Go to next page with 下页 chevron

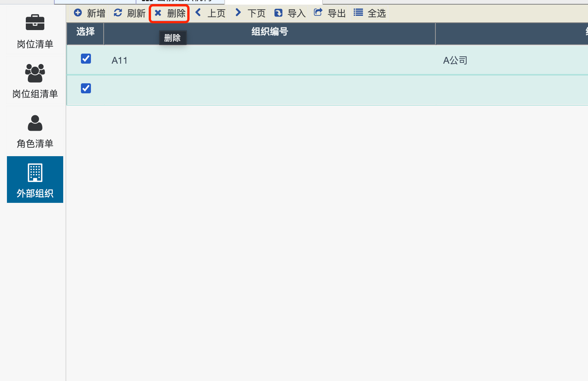[x=238, y=13]
